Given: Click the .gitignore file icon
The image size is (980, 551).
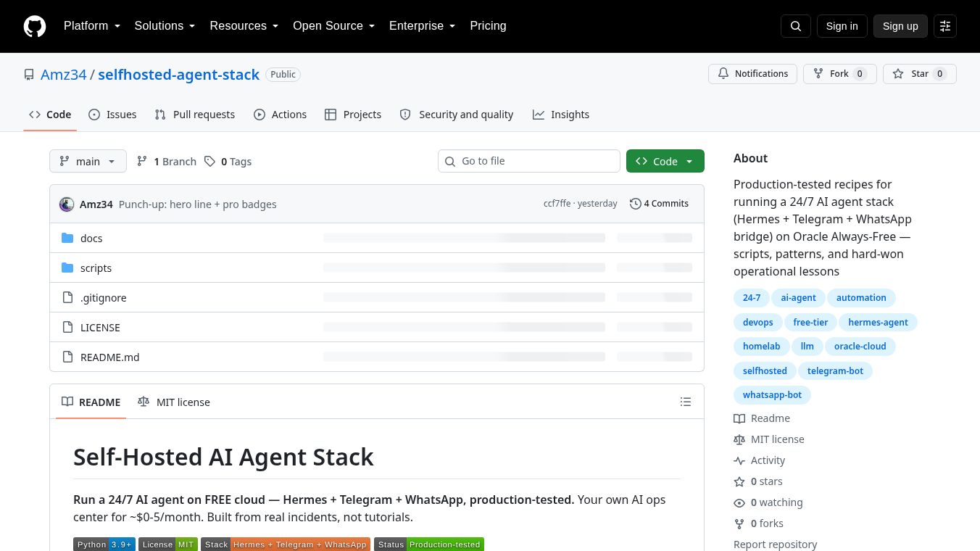Looking at the screenshot, I should pos(67,297).
